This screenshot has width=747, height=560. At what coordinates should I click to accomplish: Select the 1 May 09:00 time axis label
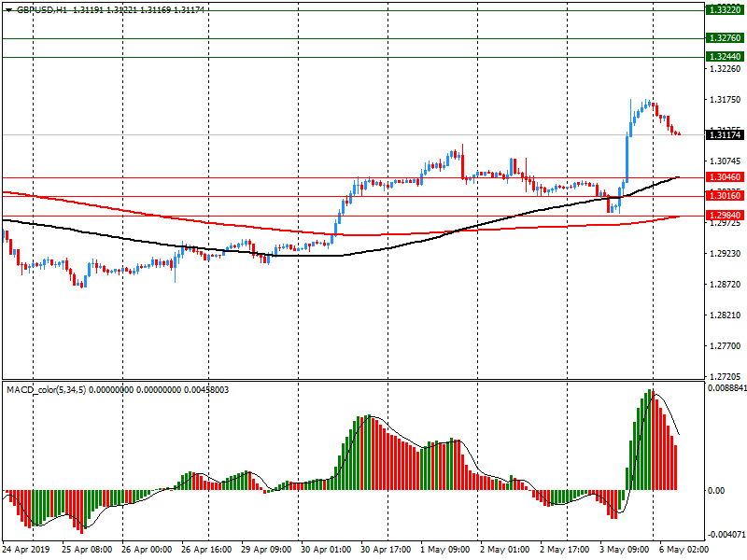tap(444, 551)
